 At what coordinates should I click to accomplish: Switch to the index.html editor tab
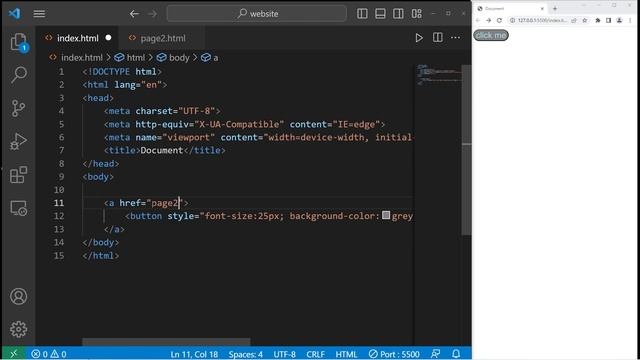coord(78,38)
